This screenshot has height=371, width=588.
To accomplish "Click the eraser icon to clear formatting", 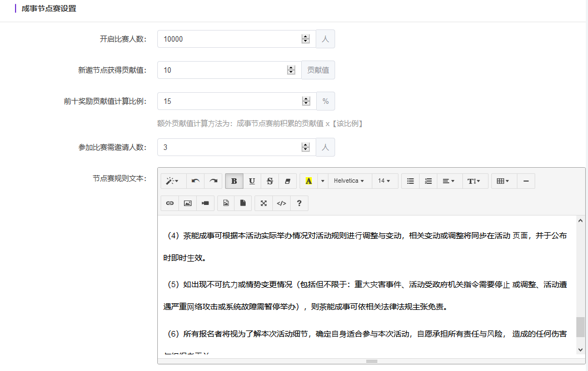I will (287, 181).
